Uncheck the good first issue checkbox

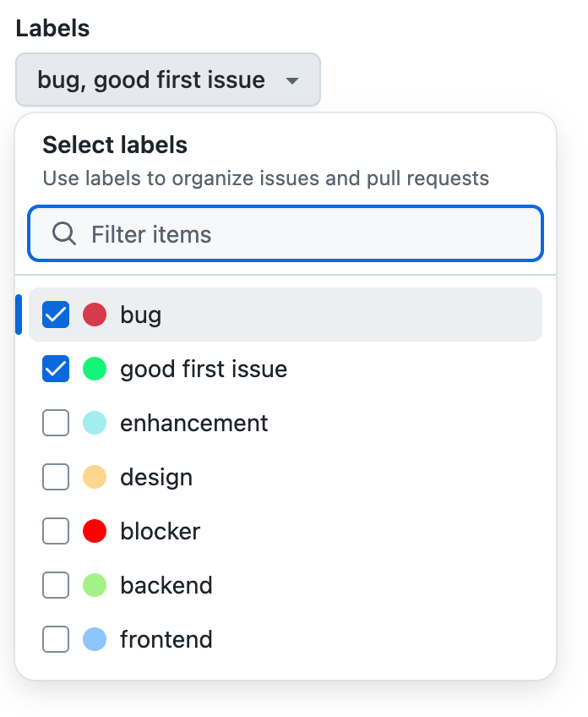56,369
